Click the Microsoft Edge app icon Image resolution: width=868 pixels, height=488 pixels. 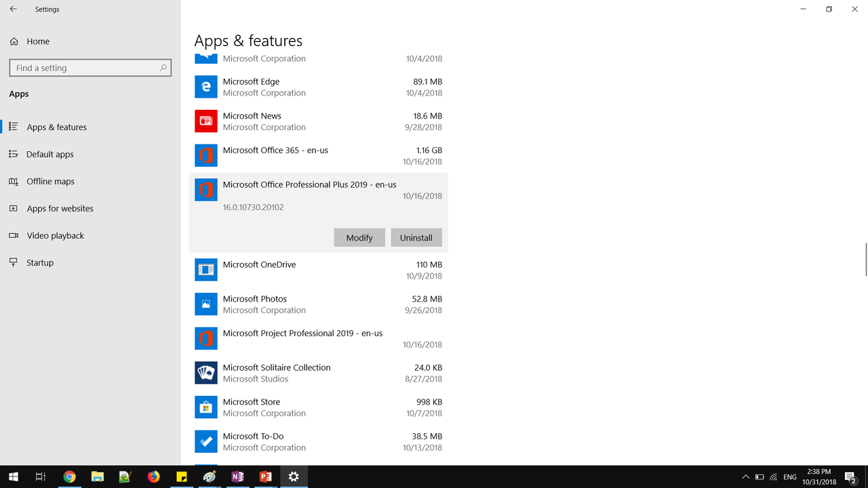click(206, 87)
